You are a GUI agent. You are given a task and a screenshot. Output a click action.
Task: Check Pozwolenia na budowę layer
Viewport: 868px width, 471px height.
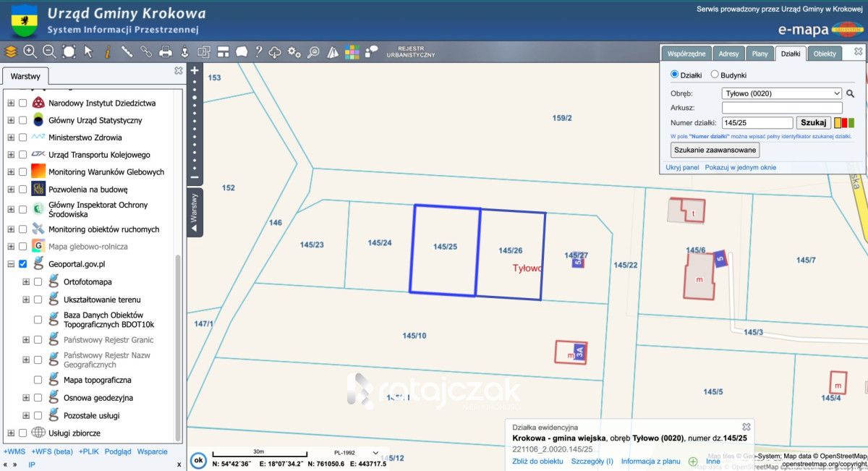[x=23, y=190]
